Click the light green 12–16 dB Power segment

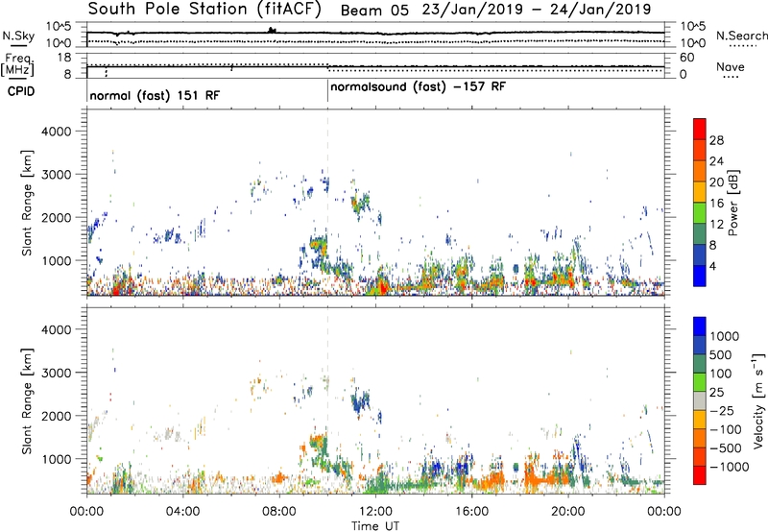tap(700, 212)
